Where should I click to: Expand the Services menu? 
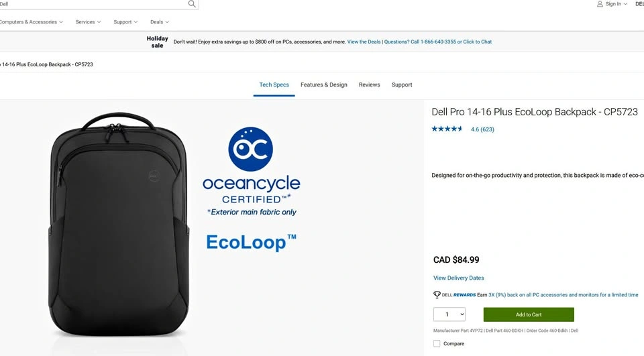(x=88, y=22)
